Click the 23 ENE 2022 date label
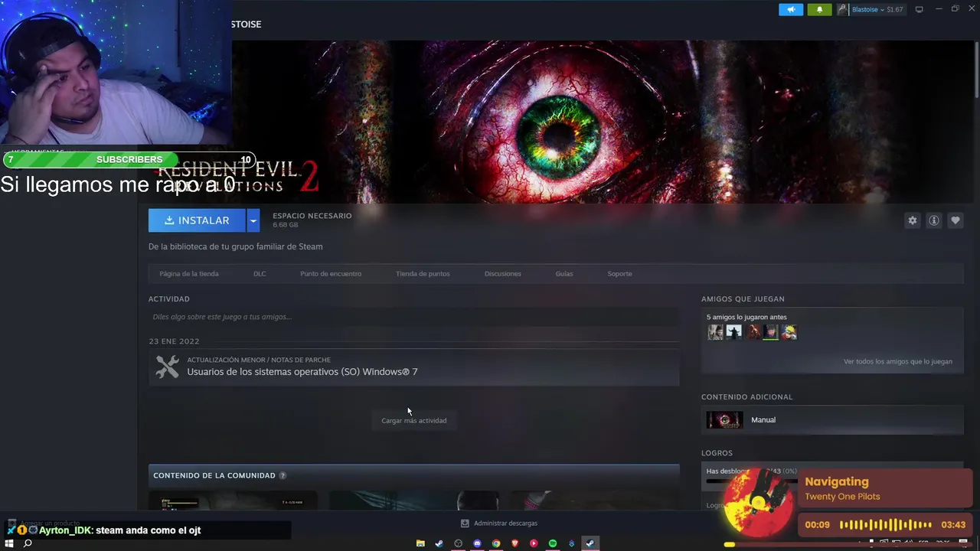This screenshot has height=551, width=980. (174, 341)
